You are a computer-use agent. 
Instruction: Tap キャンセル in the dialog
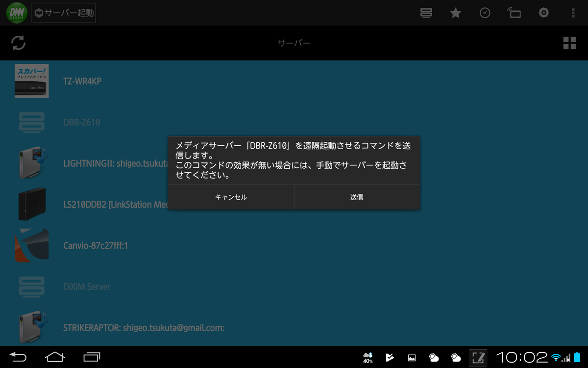pyautogui.click(x=231, y=197)
